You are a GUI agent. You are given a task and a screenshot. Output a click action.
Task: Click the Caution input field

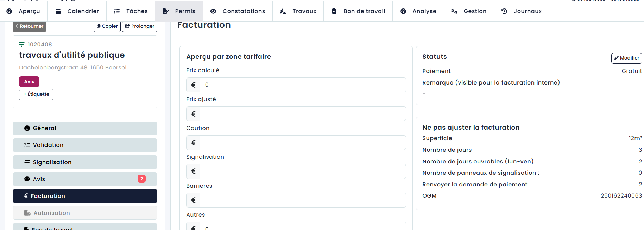click(x=303, y=143)
